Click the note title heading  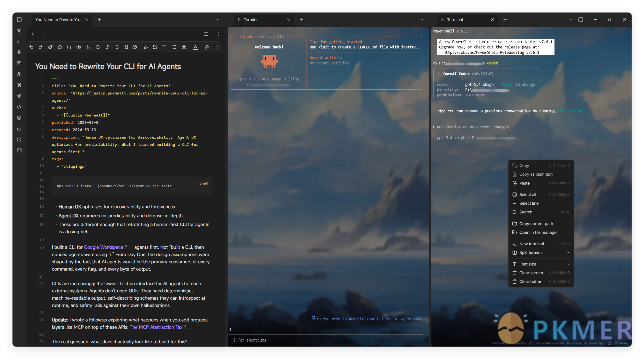click(x=108, y=66)
